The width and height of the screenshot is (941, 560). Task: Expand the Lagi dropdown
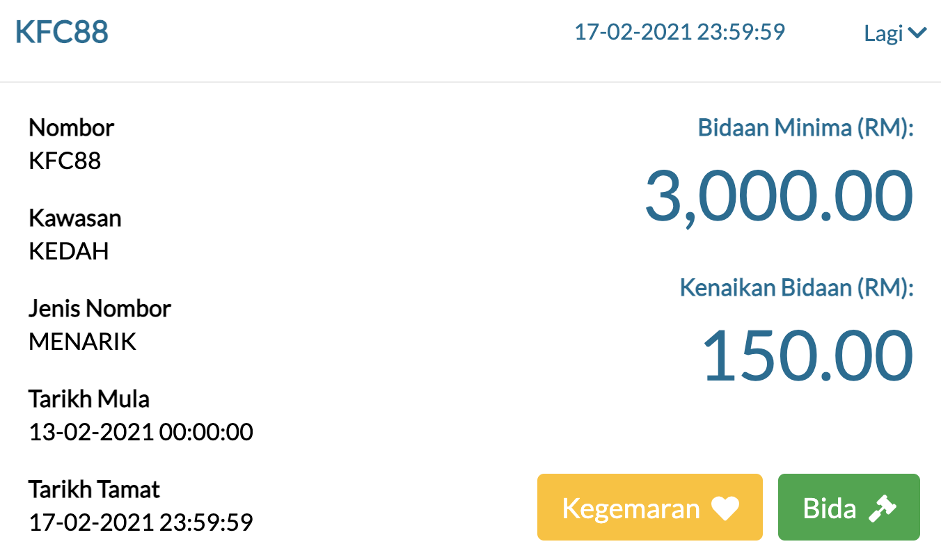(894, 33)
